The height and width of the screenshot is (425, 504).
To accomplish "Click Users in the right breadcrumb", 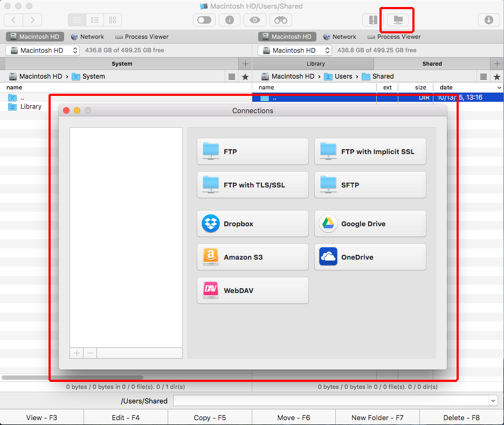I will pyautogui.click(x=338, y=76).
